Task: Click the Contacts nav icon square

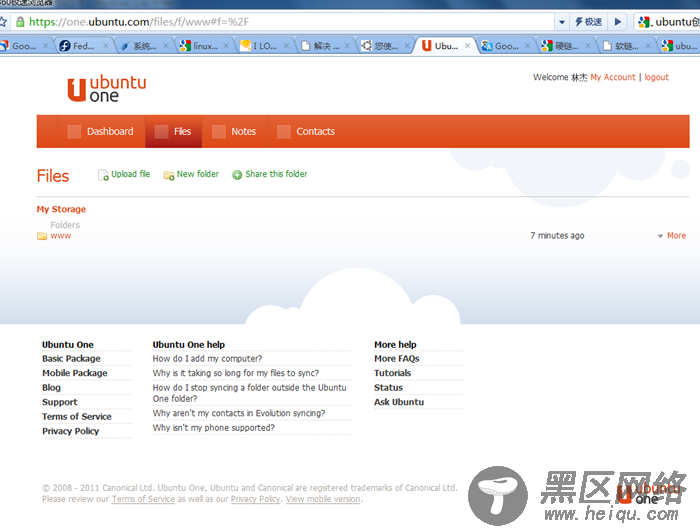Action: pyautogui.click(x=283, y=132)
